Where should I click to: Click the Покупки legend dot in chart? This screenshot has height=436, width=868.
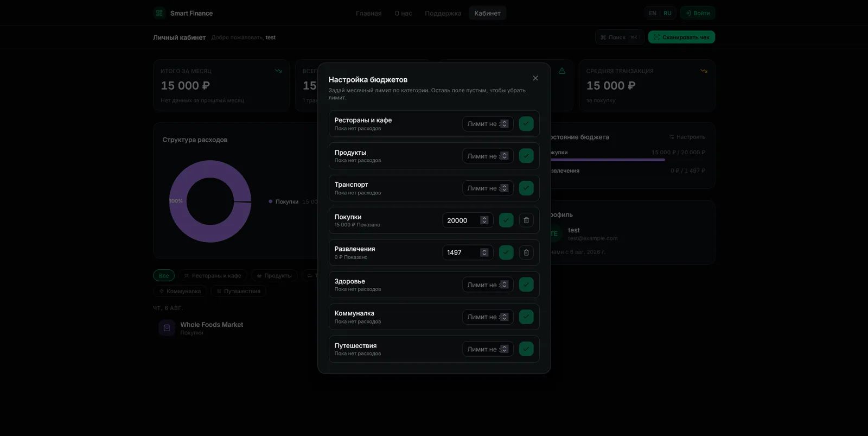(x=270, y=201)
